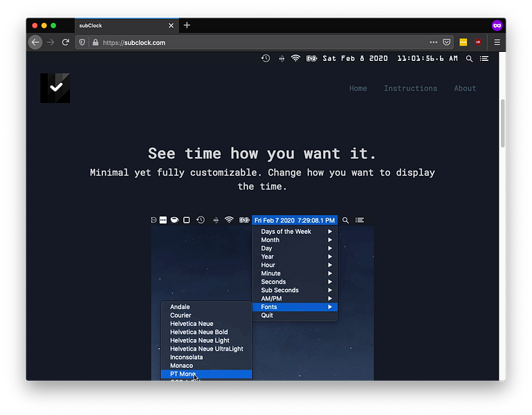Click the Fri Feb 7 2020 clock menu
Screen dimensions: 532x415
click(295, 220)
